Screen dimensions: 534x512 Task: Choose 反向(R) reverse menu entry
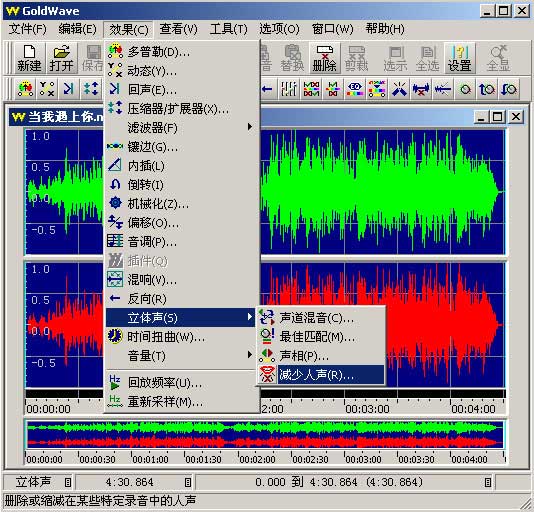[x=180, y=299]
